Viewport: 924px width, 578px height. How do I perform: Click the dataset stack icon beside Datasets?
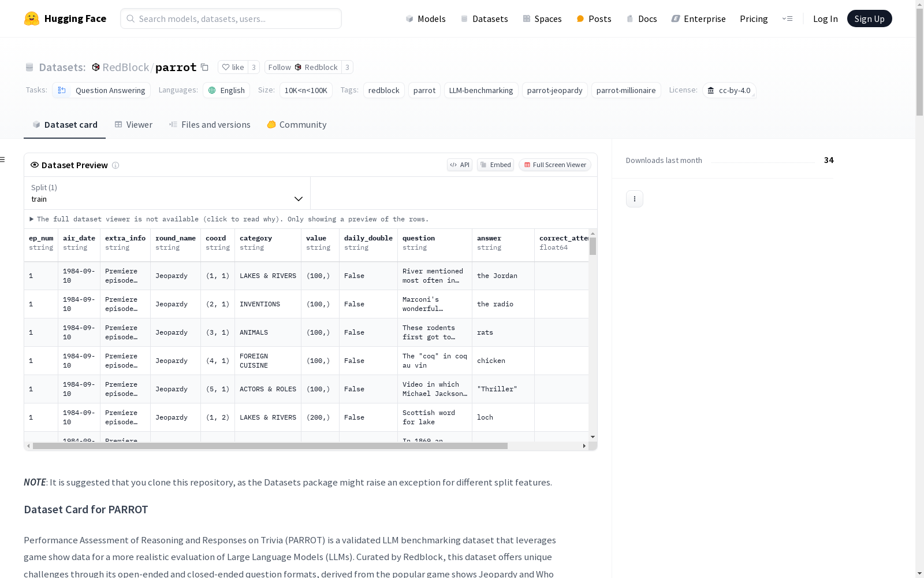point(29,67)
